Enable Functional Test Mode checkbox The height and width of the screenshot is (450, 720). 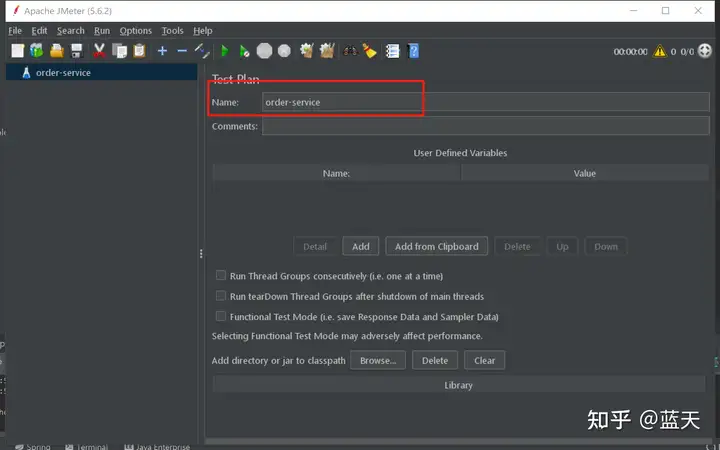pyautogui.click(x=221, y=316)
